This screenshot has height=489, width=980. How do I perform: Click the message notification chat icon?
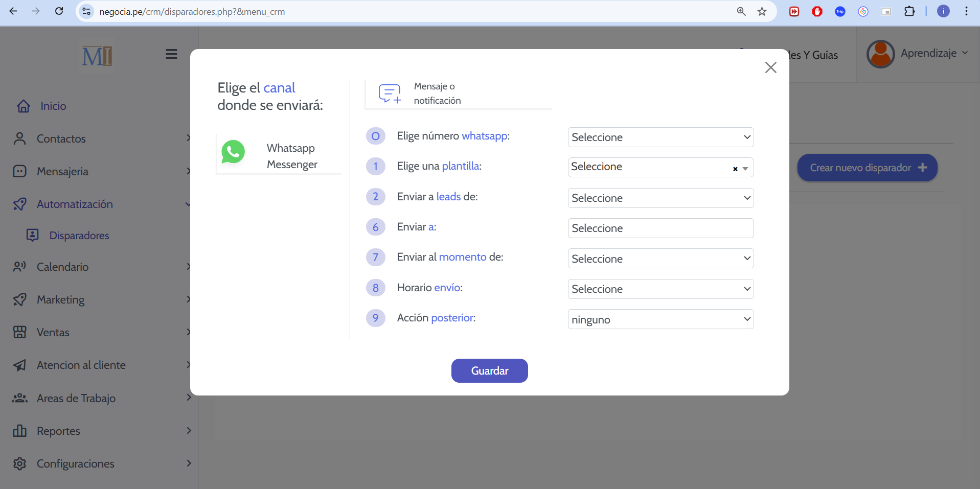click(390, 94)
